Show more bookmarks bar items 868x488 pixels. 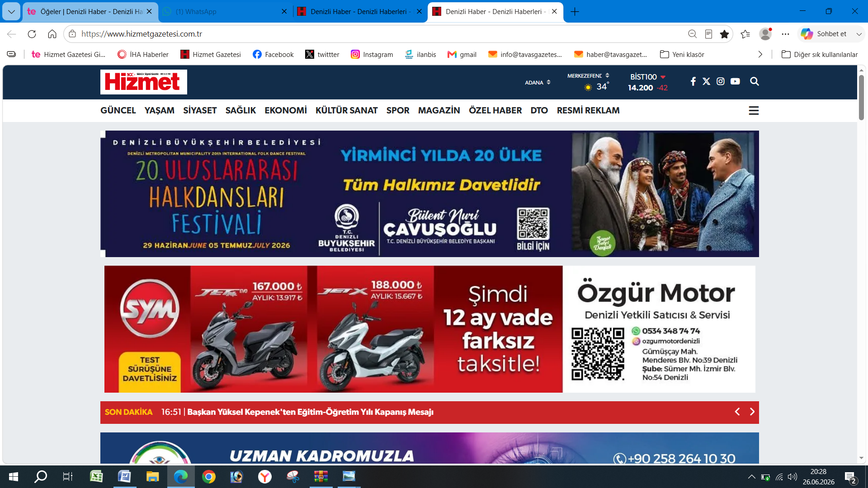(x=760, y=54)
